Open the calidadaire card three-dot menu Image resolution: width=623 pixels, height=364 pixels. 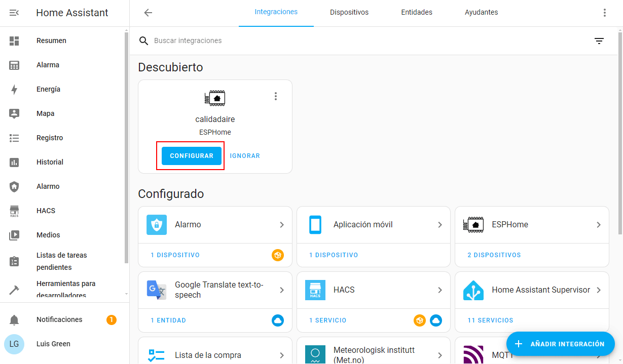tap(276, 96)
